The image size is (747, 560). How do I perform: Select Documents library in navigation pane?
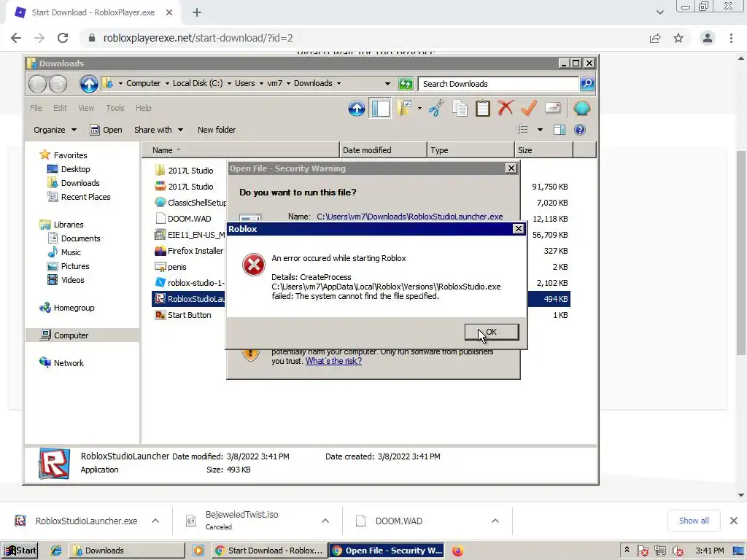tap(74, 238)
